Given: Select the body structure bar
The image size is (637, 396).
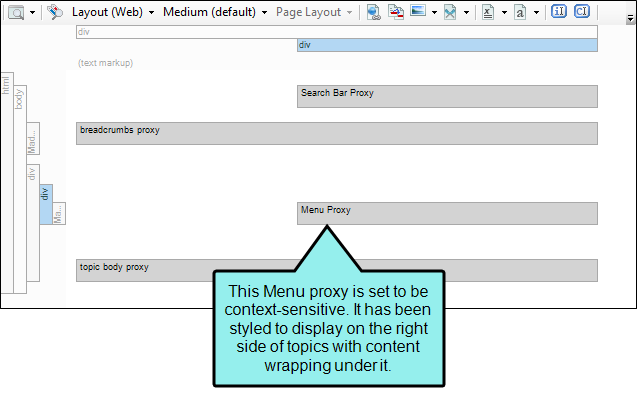Looking at the screenshot, I should pos(20,189).
